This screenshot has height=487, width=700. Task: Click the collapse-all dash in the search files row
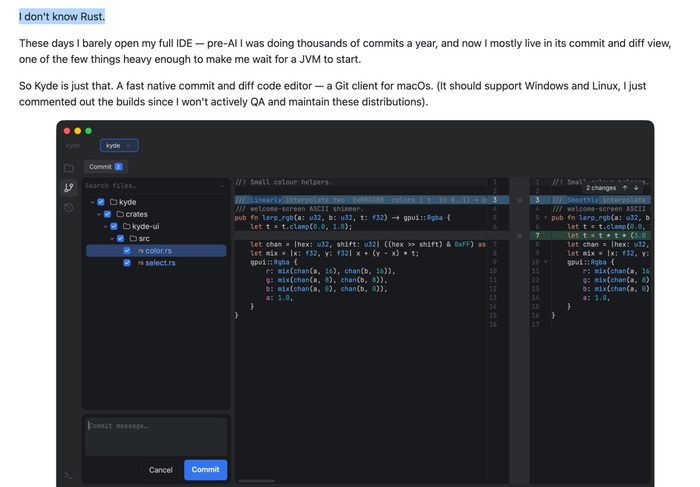(222, 186)
